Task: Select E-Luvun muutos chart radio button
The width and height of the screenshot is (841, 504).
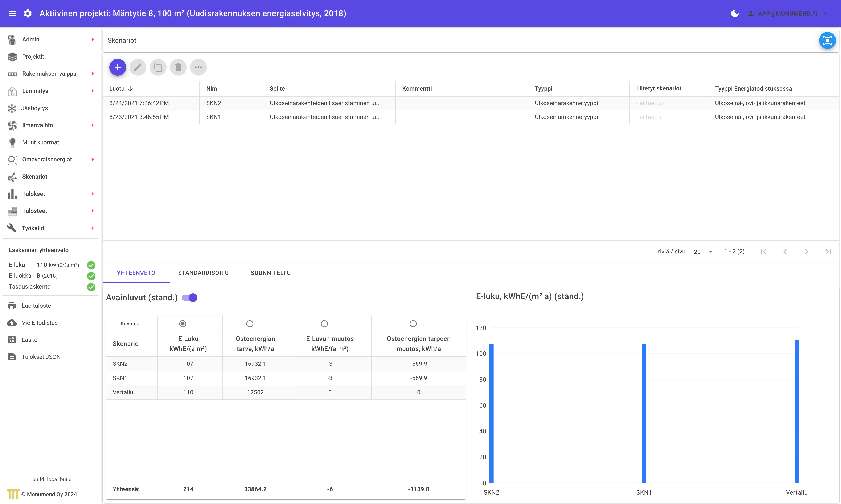Action: tap(324, 324)
